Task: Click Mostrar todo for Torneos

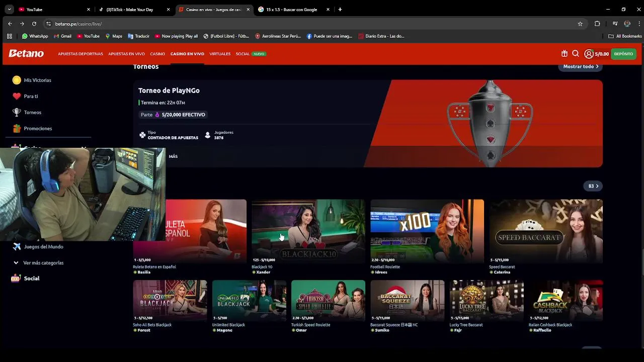Action: tap(581, 66)
